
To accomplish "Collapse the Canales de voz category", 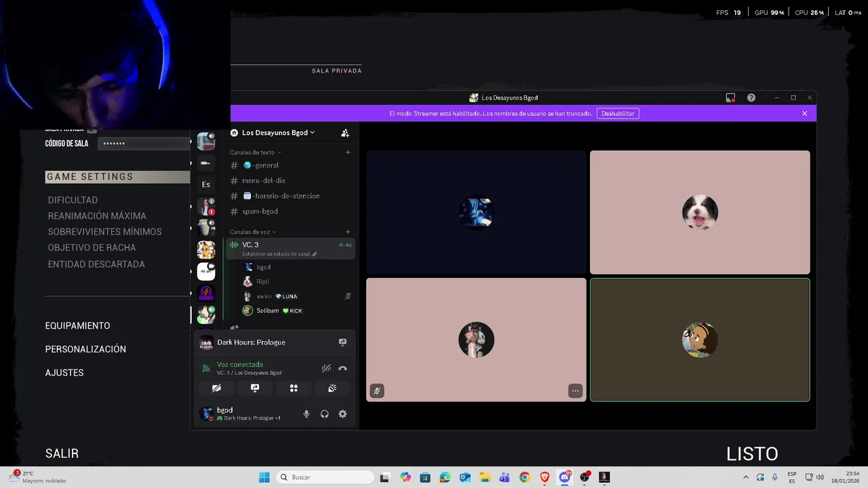I will coord(252,232).
